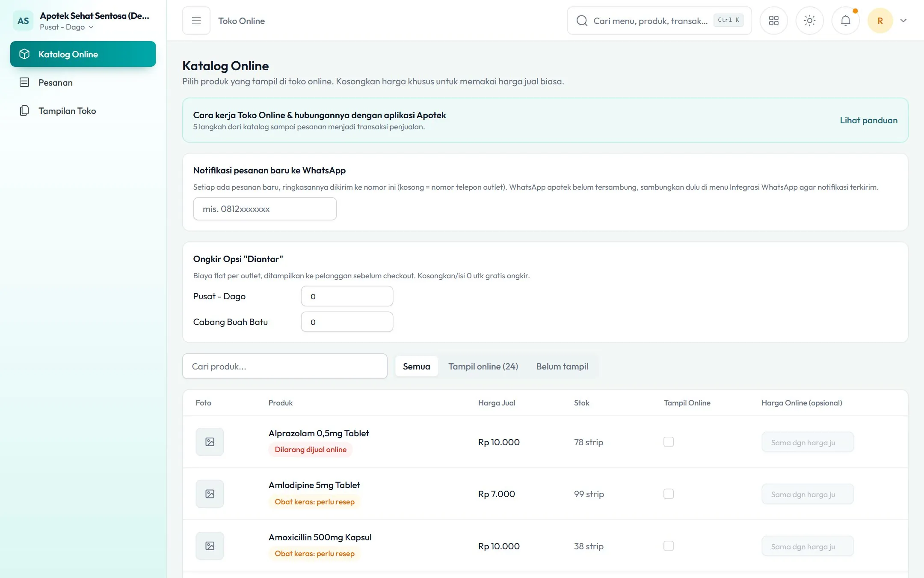
Task: Click Amlodipine's Obat keras: perlu resep badge
Action: 314,501
